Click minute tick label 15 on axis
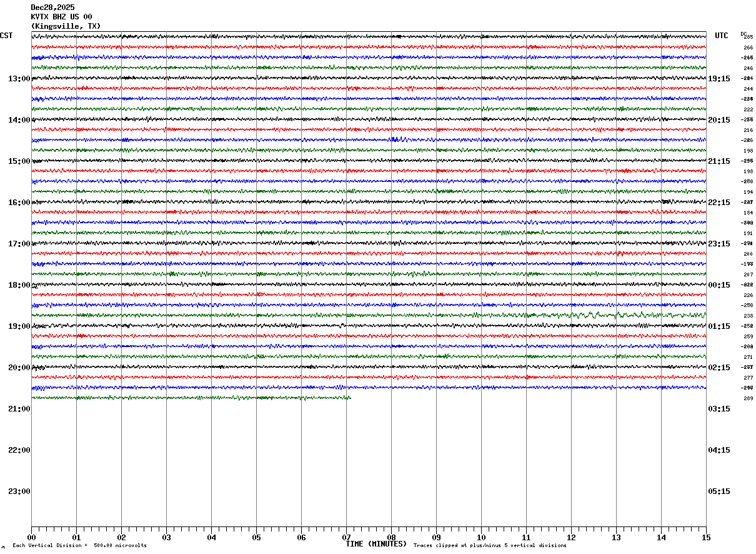Screen dimensions: 756x554 706,537
